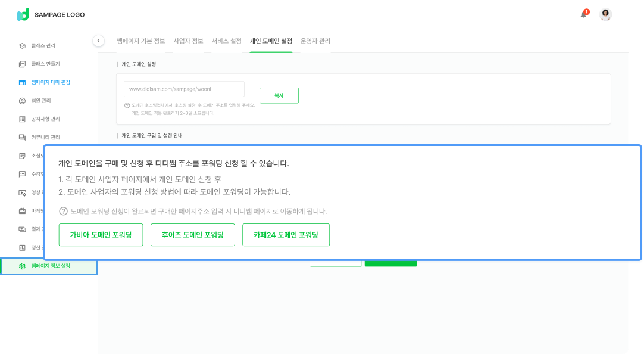The width and height of the screenshot is (644, 354).
Task: Click 가비아 도메인 포워딩 button
Action: 101,235
